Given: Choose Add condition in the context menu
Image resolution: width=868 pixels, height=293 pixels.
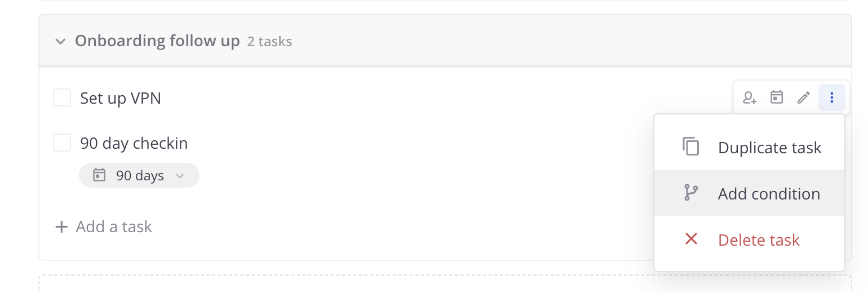Looking at the screenshot, I should click(x=769, y=194).
